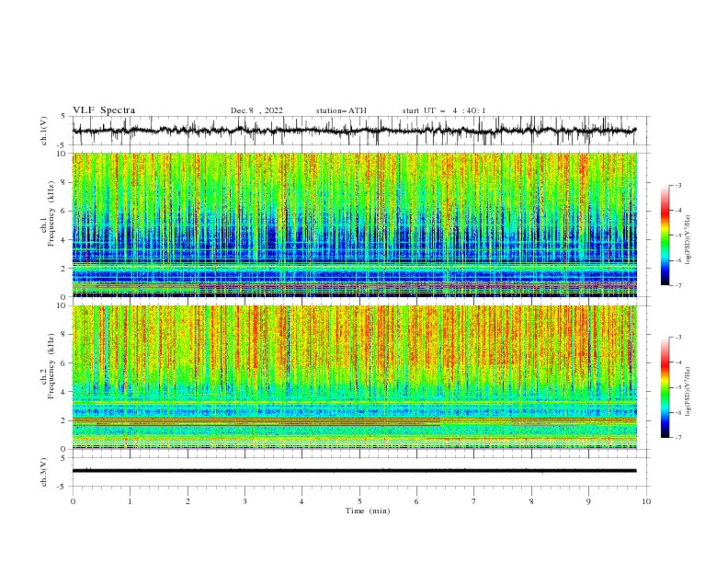Click the 'start UT = 4:40:1' label

point(444,110)
